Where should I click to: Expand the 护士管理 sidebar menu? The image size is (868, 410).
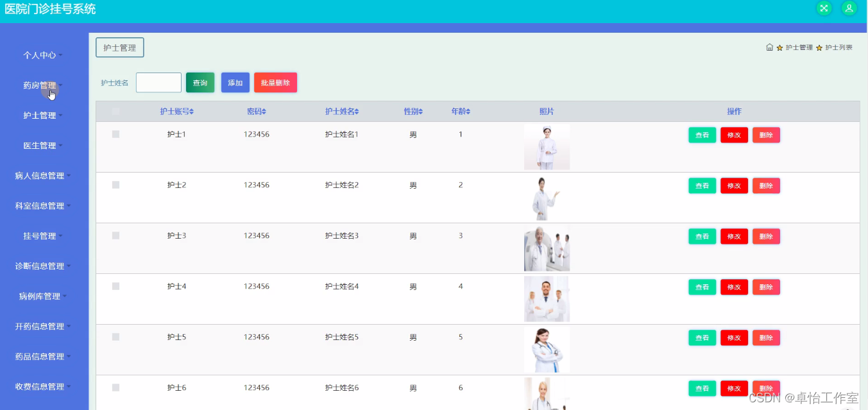(x=44, y=115)
